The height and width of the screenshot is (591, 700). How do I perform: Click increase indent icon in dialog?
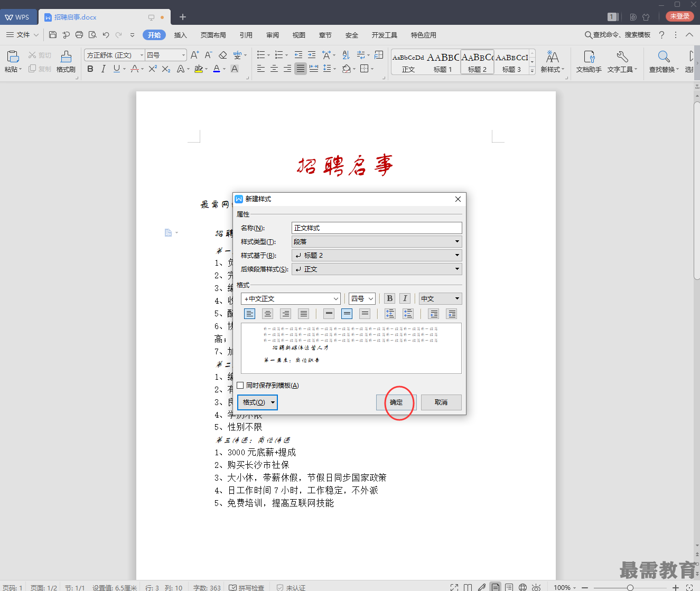[x=452, y=314]
